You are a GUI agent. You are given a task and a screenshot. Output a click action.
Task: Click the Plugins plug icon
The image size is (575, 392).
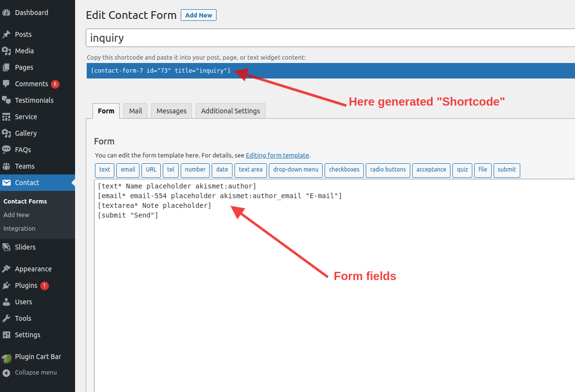click(6, 285)
